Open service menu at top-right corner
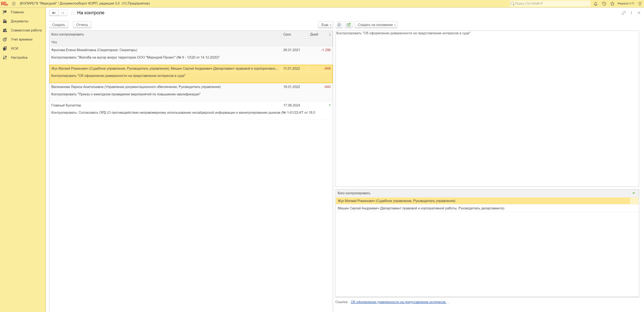 pos(640,4)
